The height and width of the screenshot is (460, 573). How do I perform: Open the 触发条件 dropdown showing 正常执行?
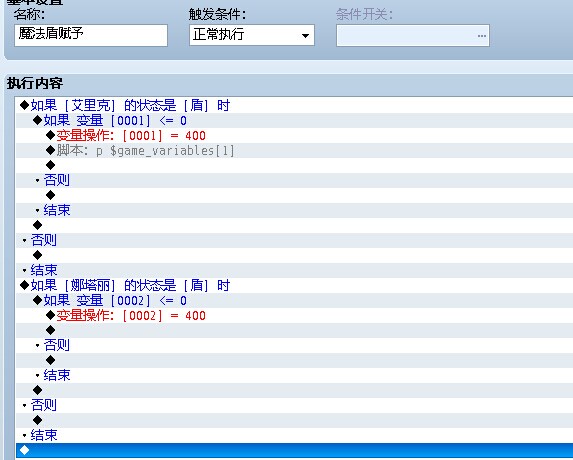pos(252,35)
